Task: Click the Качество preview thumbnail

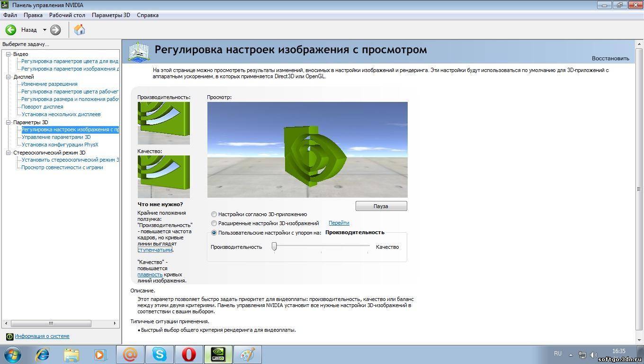Action: coord(164,177)
